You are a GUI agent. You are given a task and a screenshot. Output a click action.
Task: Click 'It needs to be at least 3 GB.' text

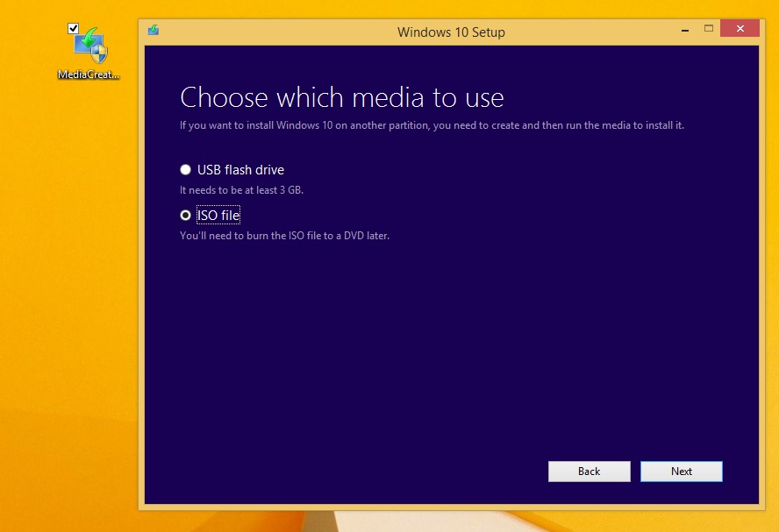tap(241, 190)
